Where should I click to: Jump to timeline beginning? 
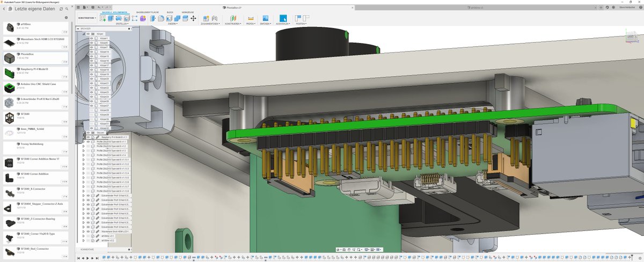(79, 258)
